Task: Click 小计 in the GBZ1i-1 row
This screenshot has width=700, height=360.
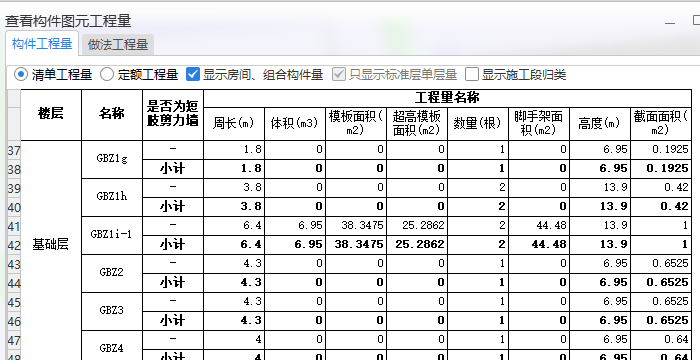Action: (x=173, y=245)
